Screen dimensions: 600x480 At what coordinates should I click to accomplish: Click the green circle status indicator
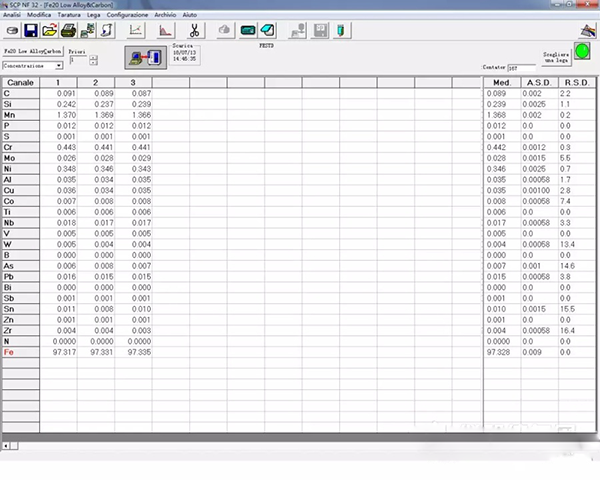click(x=581, y=49)
